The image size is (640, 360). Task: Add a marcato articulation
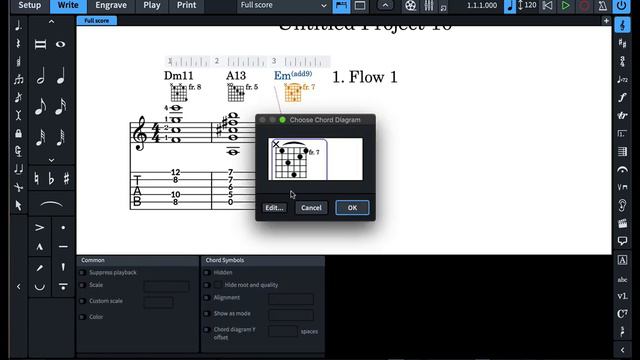click(x=40, y=247)
